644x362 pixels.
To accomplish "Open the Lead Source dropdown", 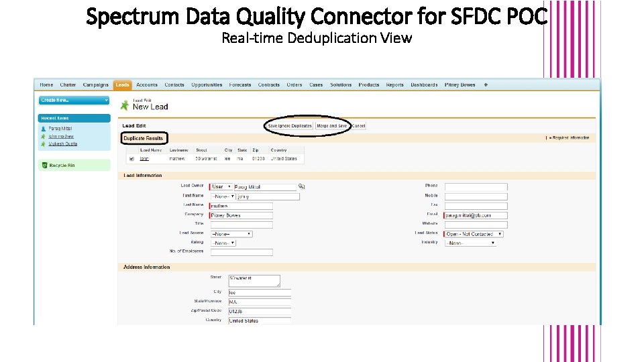I will coord(231,234).
